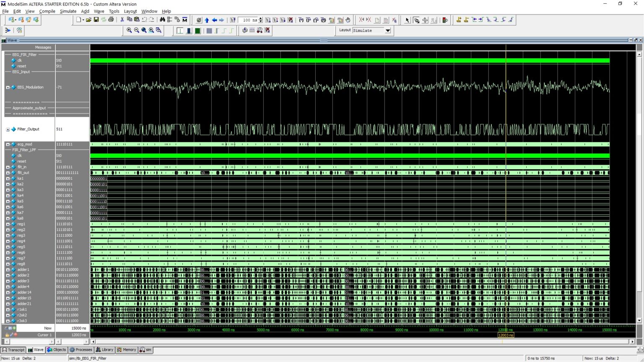
Task: Expand the EEG_Modulation signal
Action: tap(8, 87)
